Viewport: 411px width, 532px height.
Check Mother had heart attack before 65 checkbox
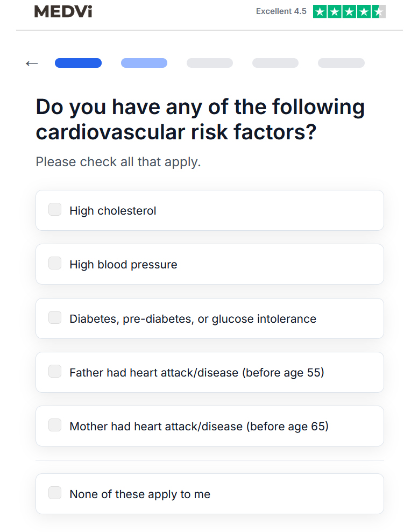coord(55,425)
